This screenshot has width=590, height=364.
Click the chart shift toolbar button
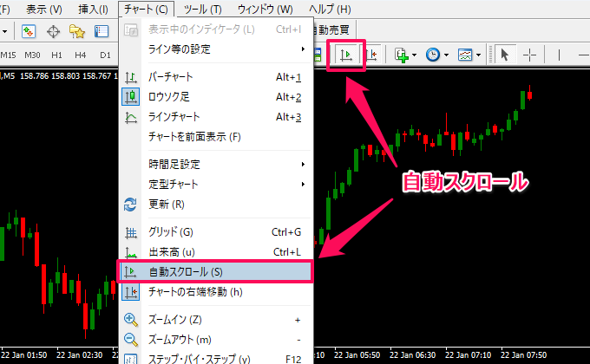[x=371, y=55]
